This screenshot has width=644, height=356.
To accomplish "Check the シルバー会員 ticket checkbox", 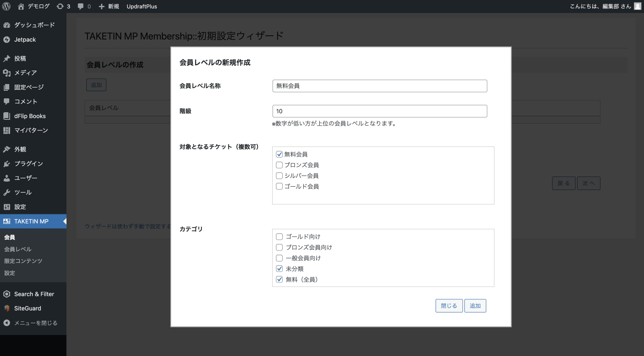I will (279, 176).
